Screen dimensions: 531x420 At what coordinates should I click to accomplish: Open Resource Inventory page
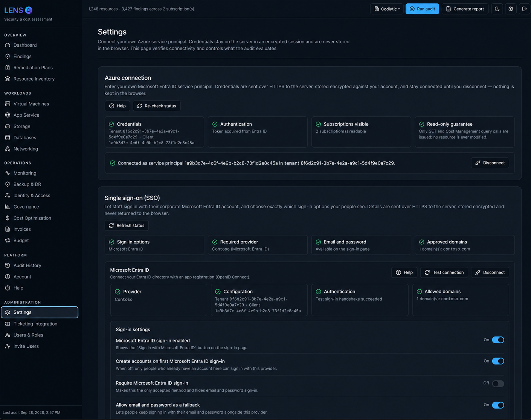[x=40, y=79]
